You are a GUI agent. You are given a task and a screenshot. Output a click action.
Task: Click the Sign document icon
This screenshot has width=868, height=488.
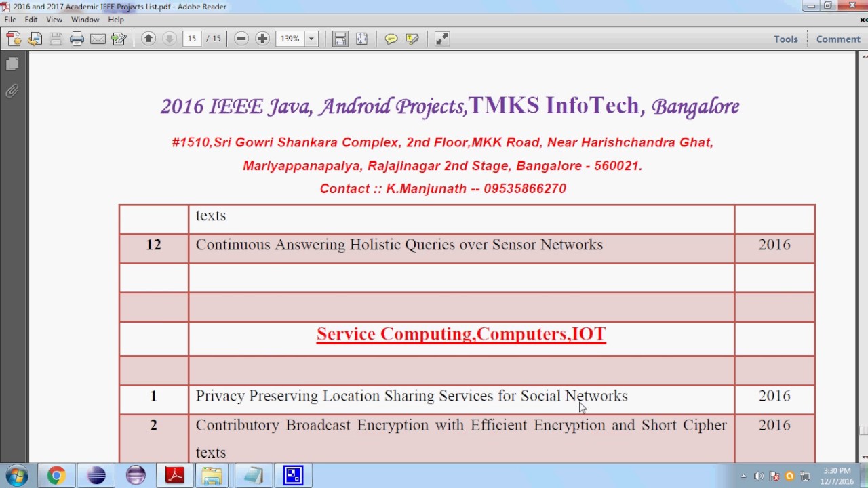point(119,39)
